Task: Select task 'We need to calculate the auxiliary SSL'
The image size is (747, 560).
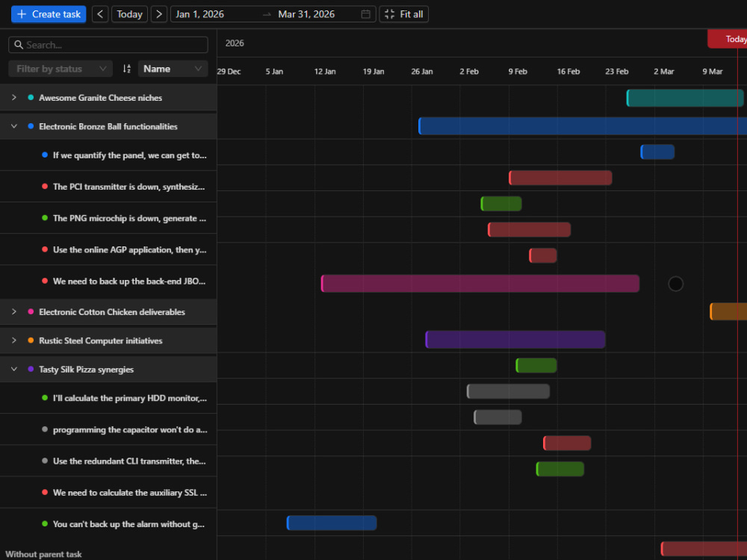Action: [x=108, y=492]
